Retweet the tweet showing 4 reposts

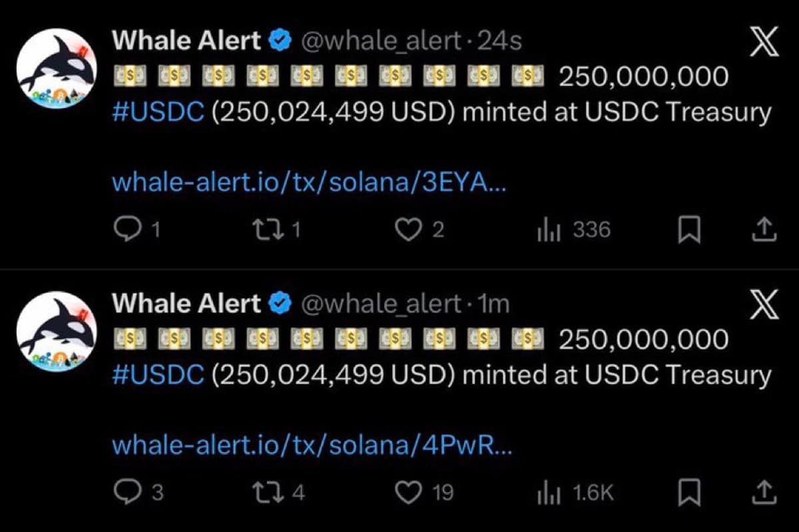pos(270,493)
